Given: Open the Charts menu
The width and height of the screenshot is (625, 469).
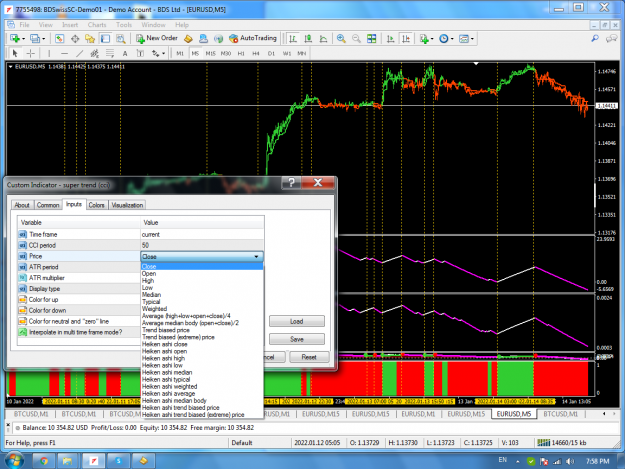Looking at the screenshot, I should (97, 25).
